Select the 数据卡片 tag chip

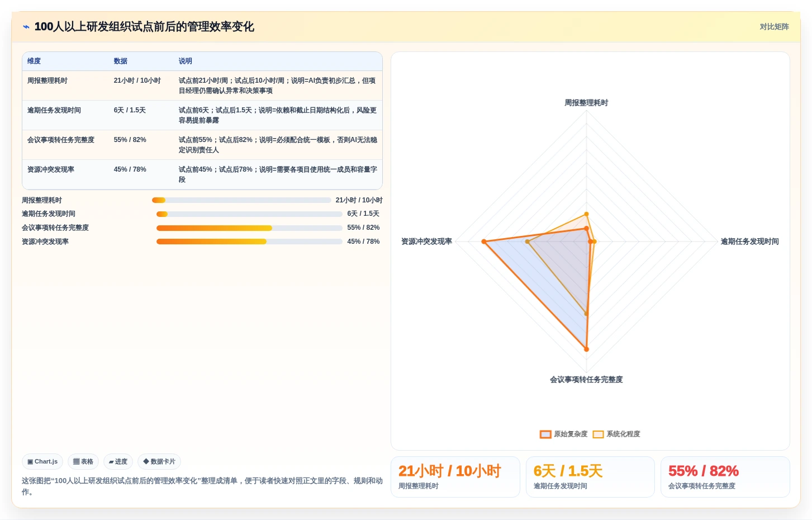[x=159, y=462]
